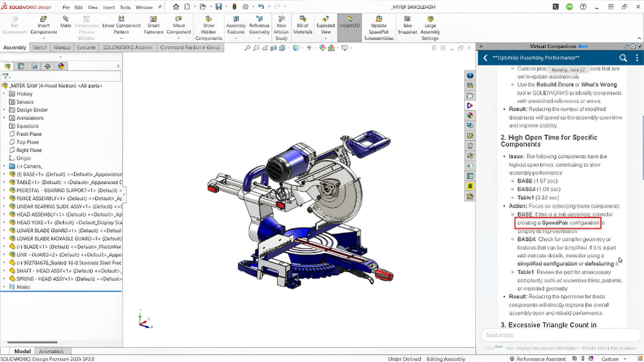The width and height of the screenshot is (644, 362).
Task: Open the File menu
Action: point(66,7)
